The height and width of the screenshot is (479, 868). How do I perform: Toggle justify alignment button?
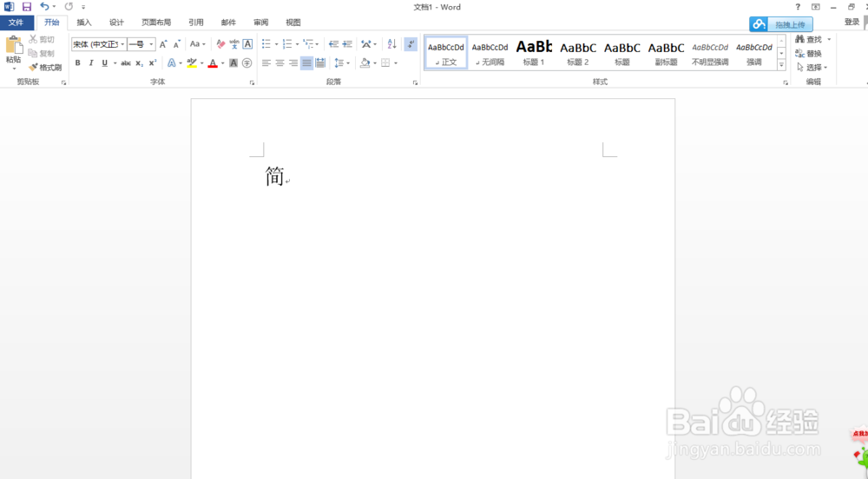[306, 63]
